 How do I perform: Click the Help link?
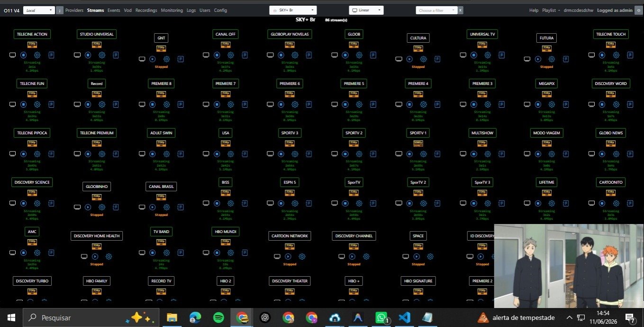(x=534, y=10)
